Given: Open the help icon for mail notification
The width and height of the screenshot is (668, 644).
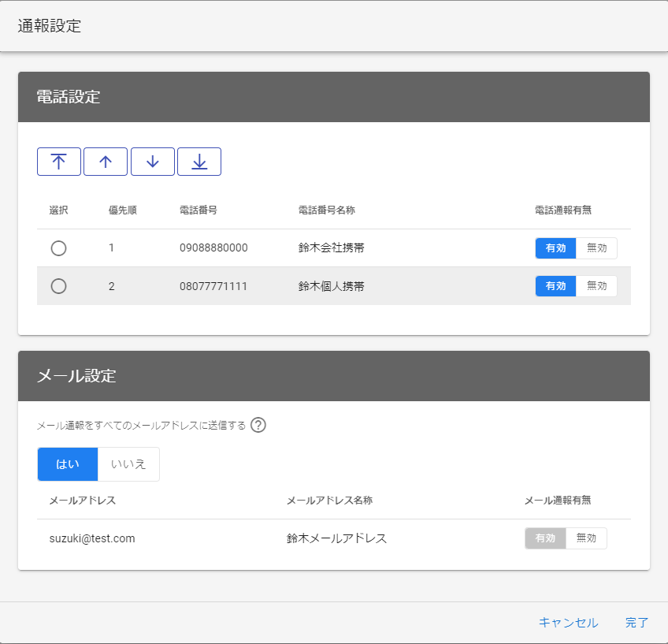Looking at the screenshot, I should coord(258,425).
